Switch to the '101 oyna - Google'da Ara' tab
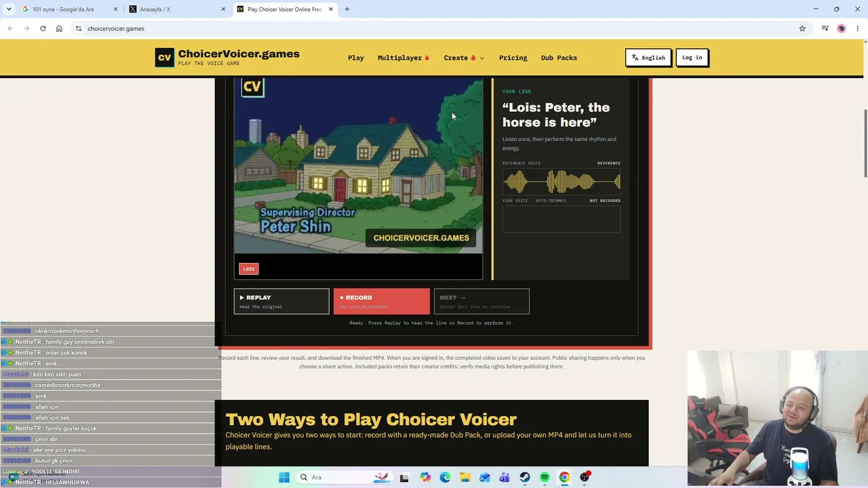868x488 pixels. pos(68,9)
